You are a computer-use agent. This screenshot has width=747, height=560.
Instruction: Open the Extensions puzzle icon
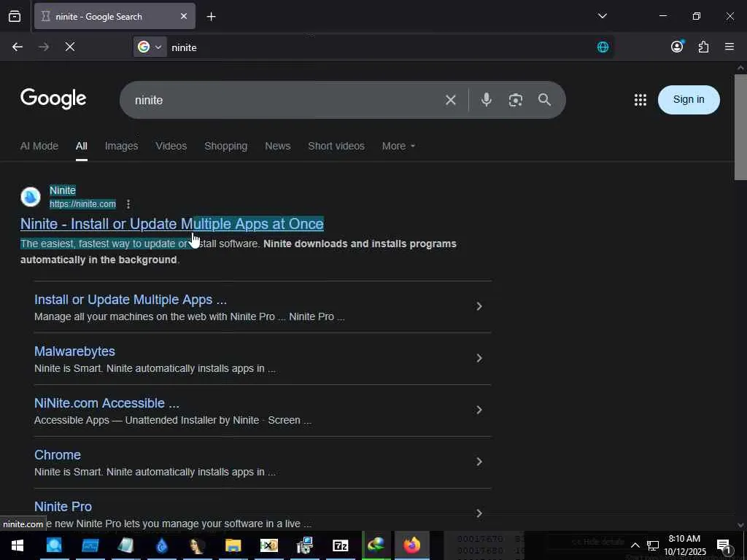pyautogui.click(x=703, y=47)
